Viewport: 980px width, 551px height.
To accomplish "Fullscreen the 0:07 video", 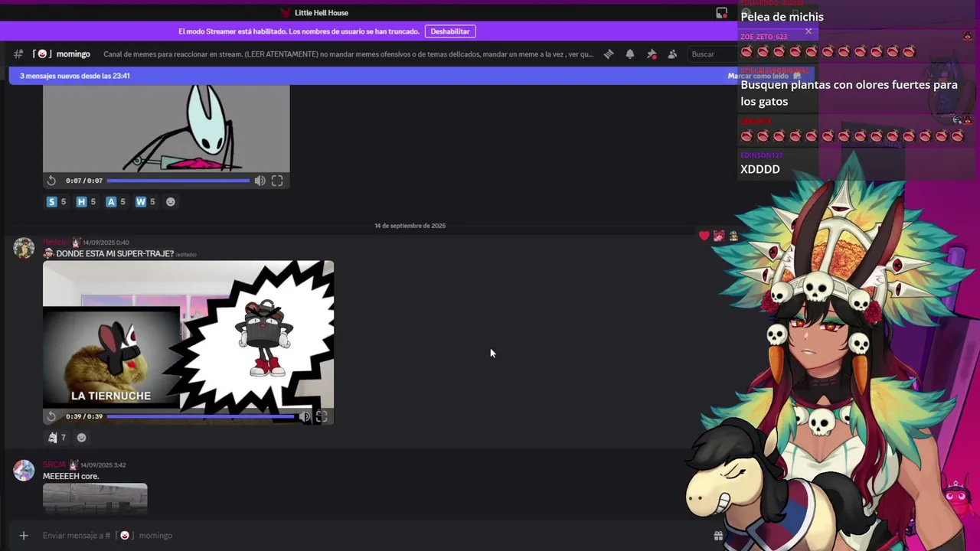I will pyautogui.click(x=277, y=181).
